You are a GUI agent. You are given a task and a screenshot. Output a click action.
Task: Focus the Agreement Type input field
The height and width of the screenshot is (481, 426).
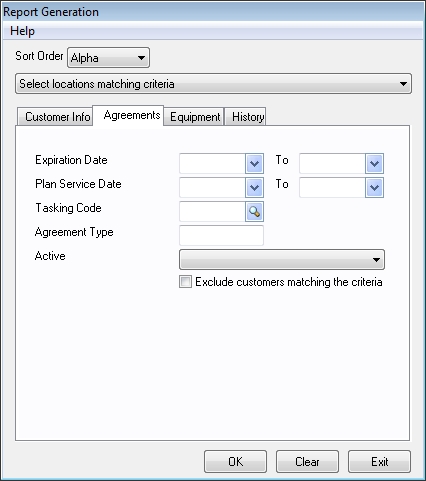tap(221, 235)
